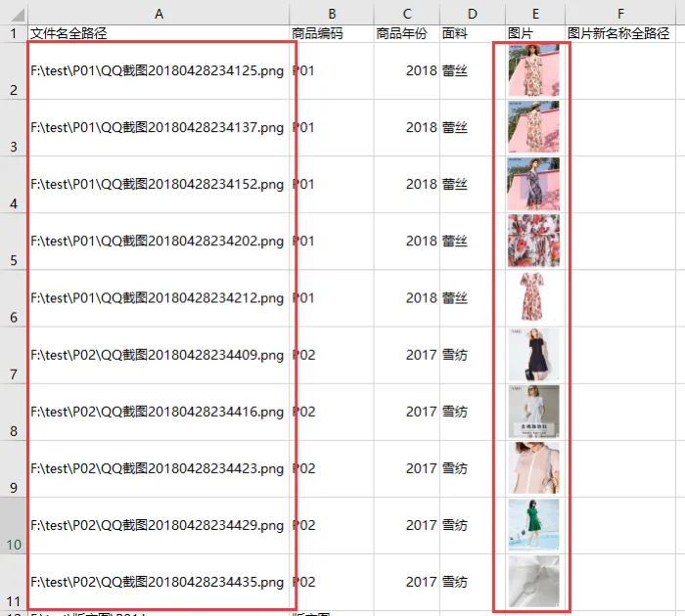Click the black dress thumbnail in row 7
685x616 pixels.
[533, 355]
